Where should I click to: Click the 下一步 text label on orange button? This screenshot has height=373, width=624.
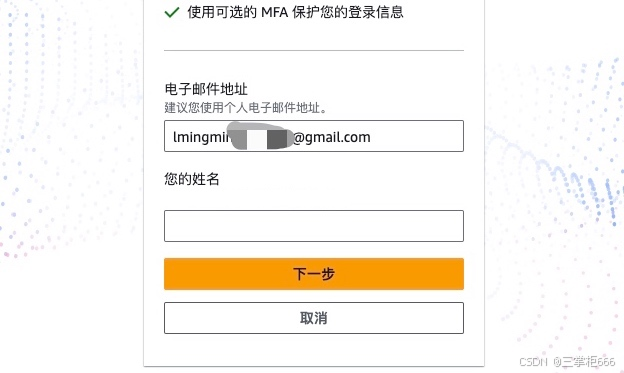coord(314,274)
